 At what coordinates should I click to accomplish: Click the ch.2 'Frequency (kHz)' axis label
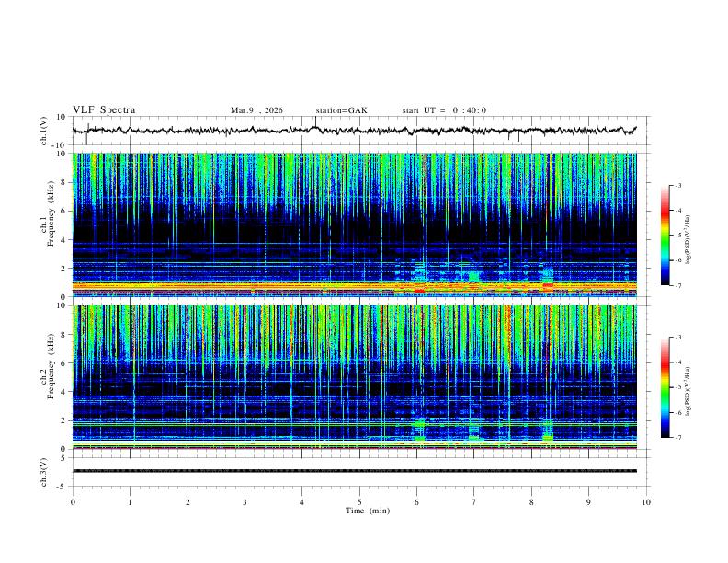(x=51, y=366)
